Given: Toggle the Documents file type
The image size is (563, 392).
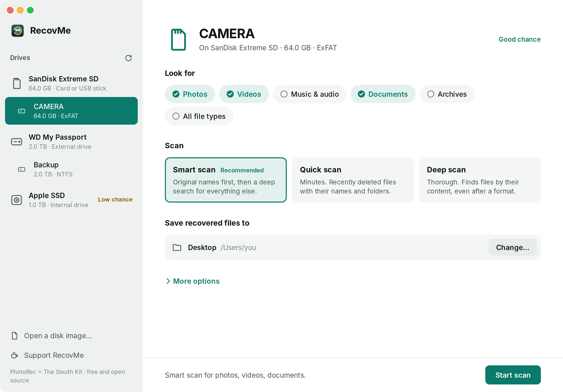Looking at the screenshot, I should (383, 94).
